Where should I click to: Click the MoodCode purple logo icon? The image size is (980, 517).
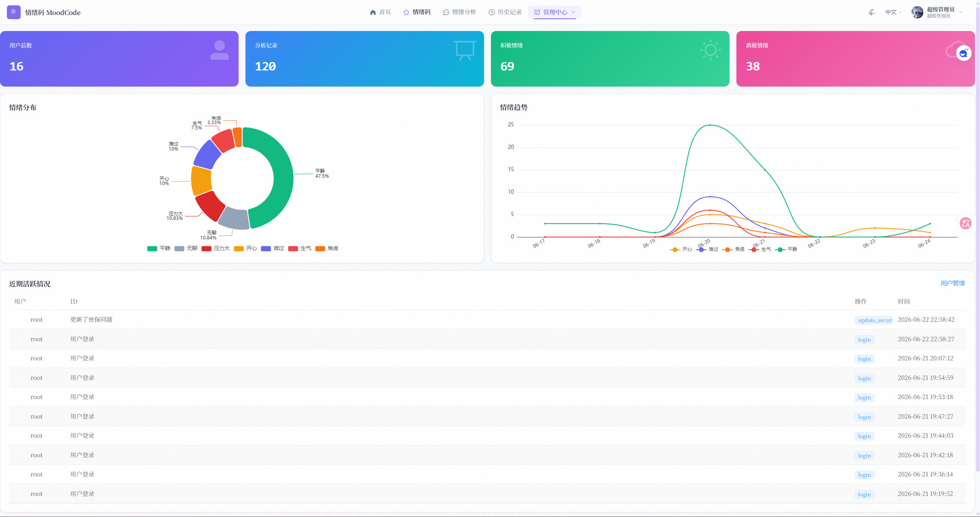(x=14, y=12)
